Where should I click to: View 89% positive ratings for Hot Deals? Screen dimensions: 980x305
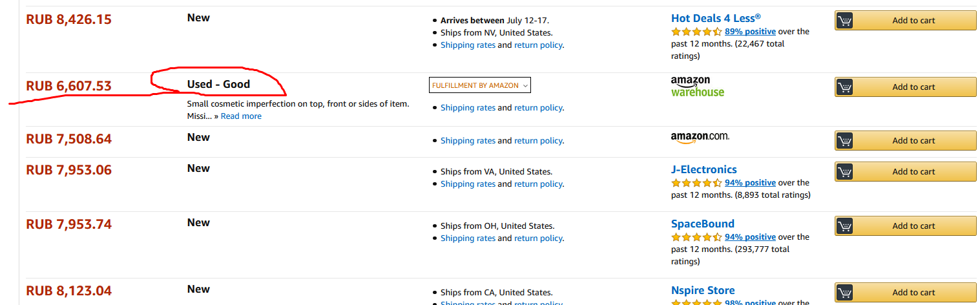pos(750,31)
